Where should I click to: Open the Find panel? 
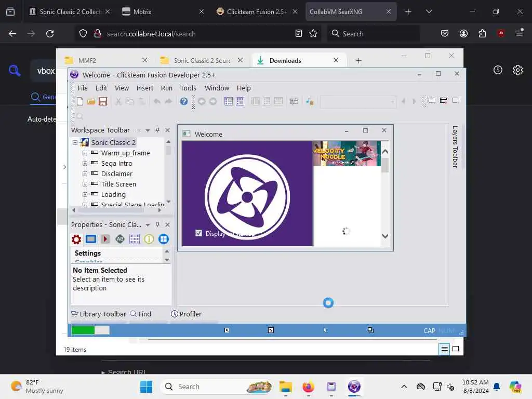point(141,314)
